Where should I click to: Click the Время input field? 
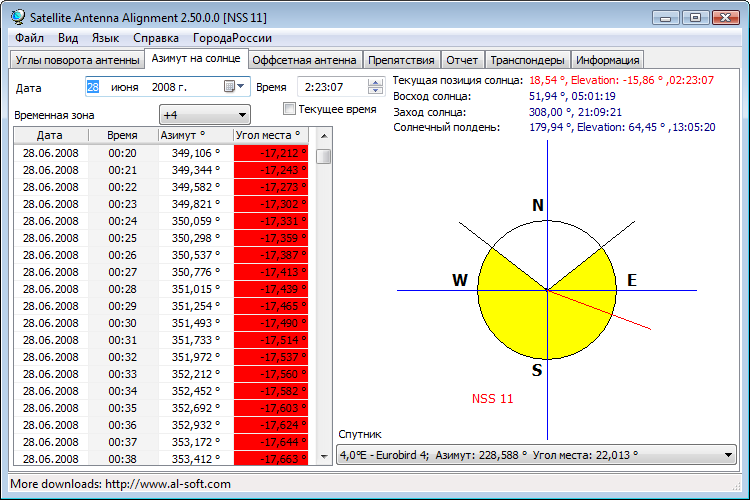pyautogui.click(x=333, y=87)
